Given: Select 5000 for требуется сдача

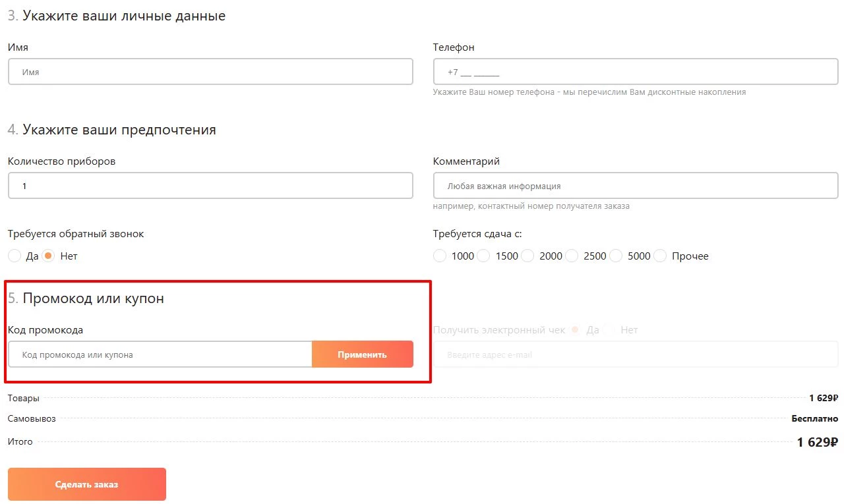Looking at the screenshot, I should [616, 256].
